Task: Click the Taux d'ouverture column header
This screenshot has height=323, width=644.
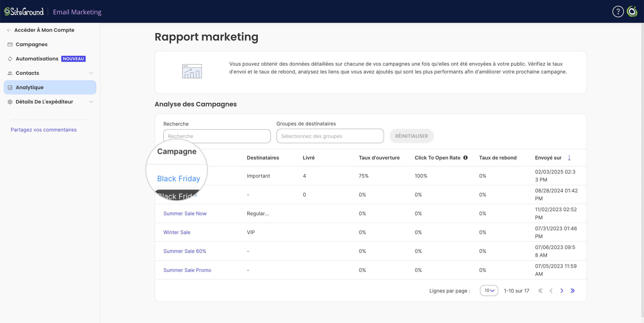Action: [379, 158]
